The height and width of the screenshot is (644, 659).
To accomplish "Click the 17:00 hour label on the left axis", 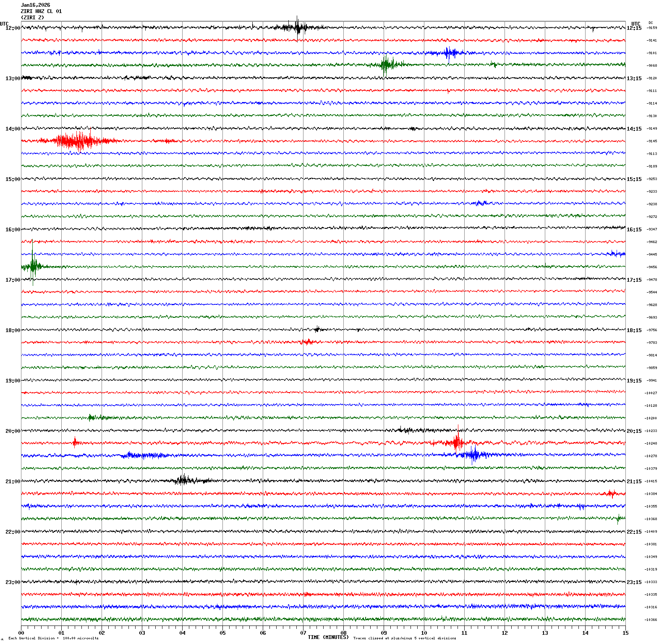I will coord(13,280).
